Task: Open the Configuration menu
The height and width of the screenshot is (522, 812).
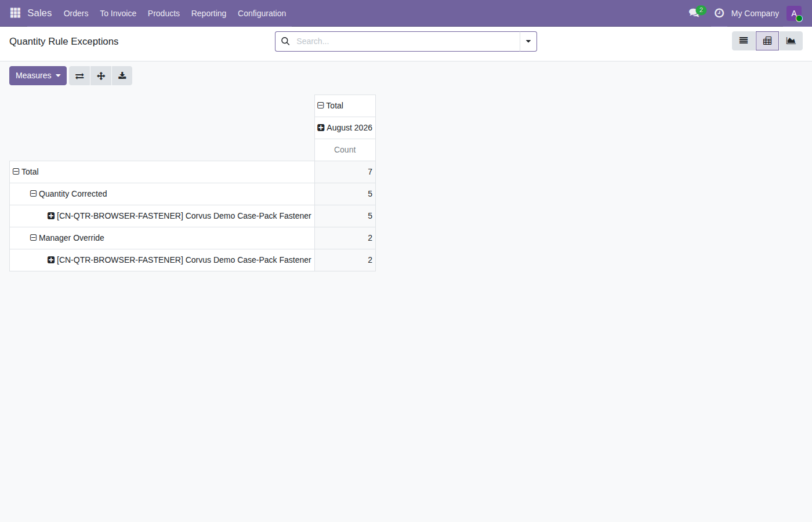Action: [x=262, y=13]
